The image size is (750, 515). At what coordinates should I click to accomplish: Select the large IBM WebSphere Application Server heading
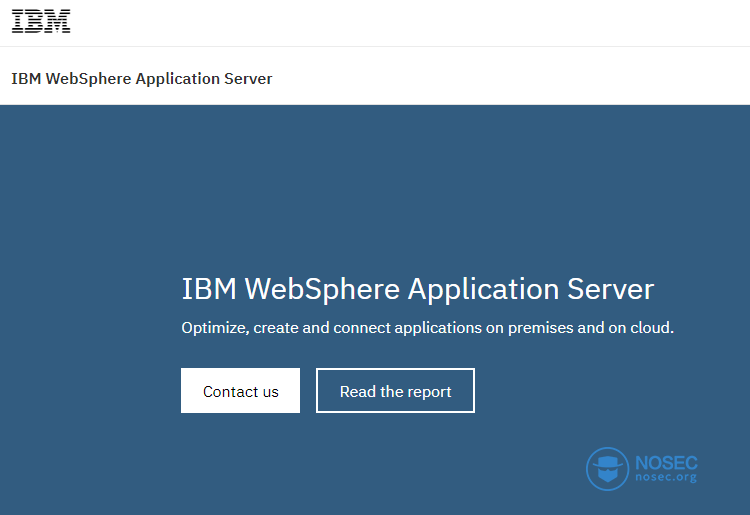tap(418, 289)
